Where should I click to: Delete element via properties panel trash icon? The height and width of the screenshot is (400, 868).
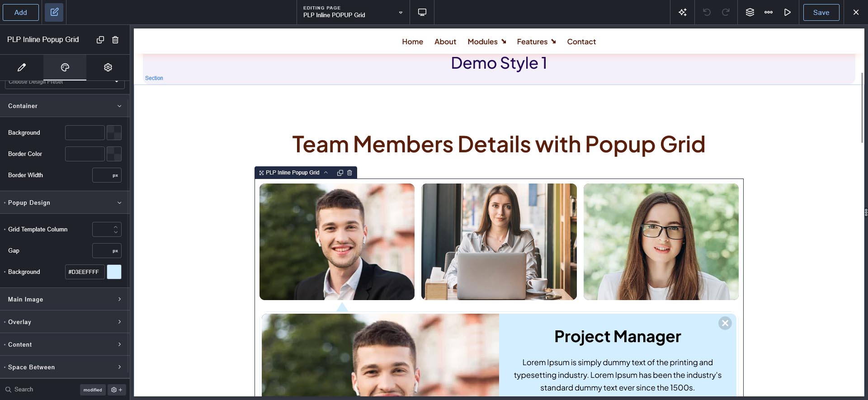pyautogui.click(x=115, y=40)
